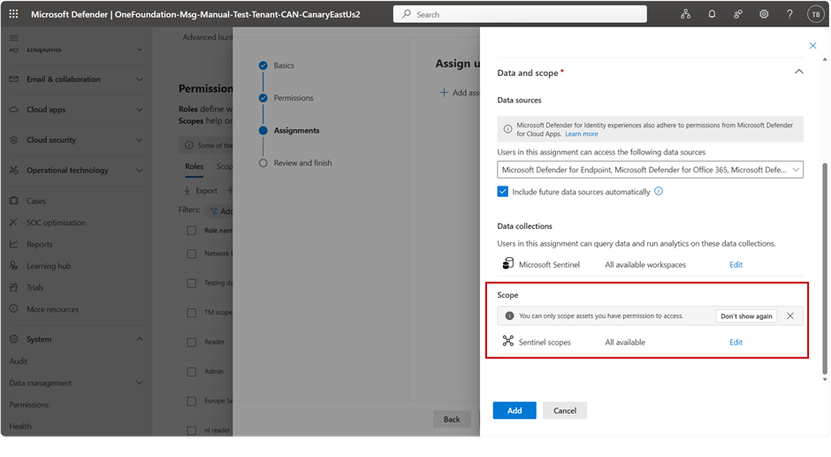
Task: Check the Reader role row checkbox
Action: point(191,342)
